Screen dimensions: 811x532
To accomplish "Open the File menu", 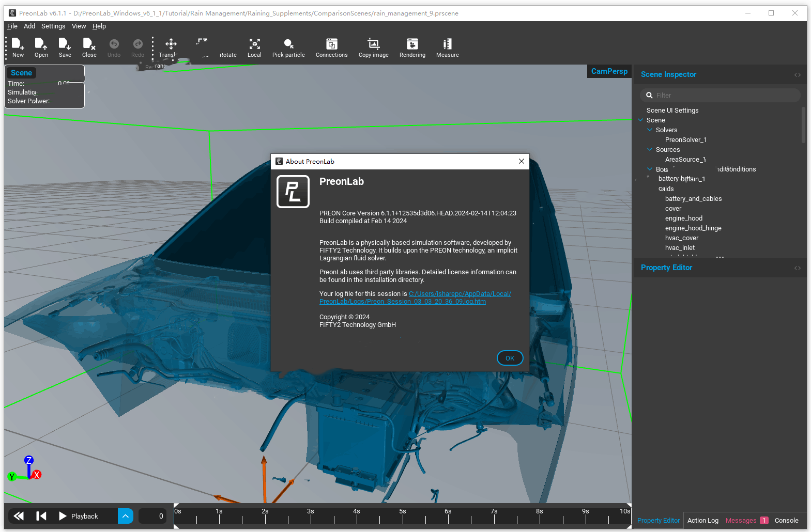I will coord(12,26).
